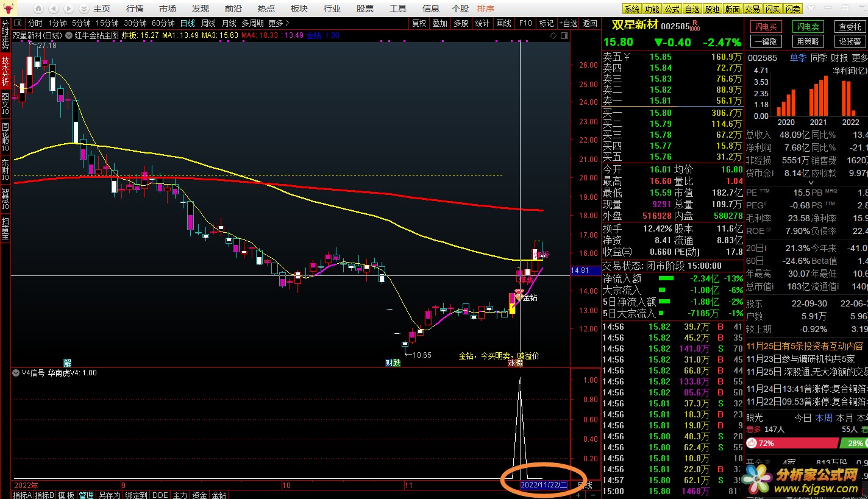Click the 闪电买 button

(766, 27)
